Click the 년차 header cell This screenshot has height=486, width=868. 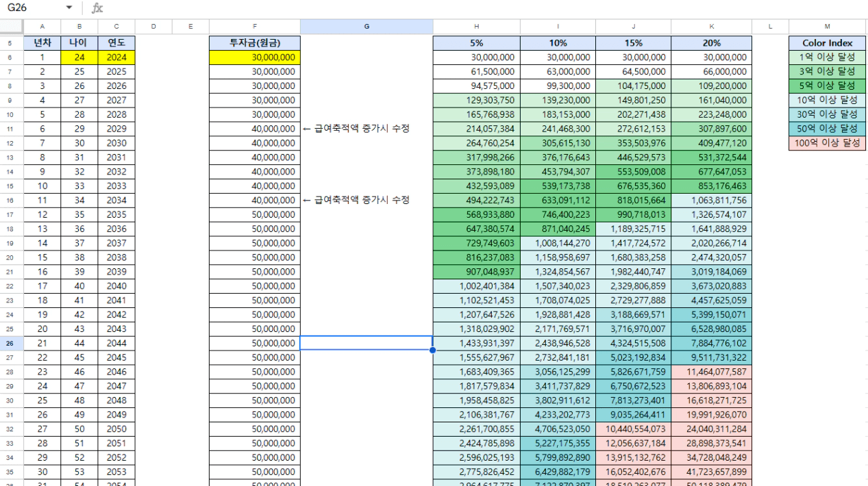(42, 43)
